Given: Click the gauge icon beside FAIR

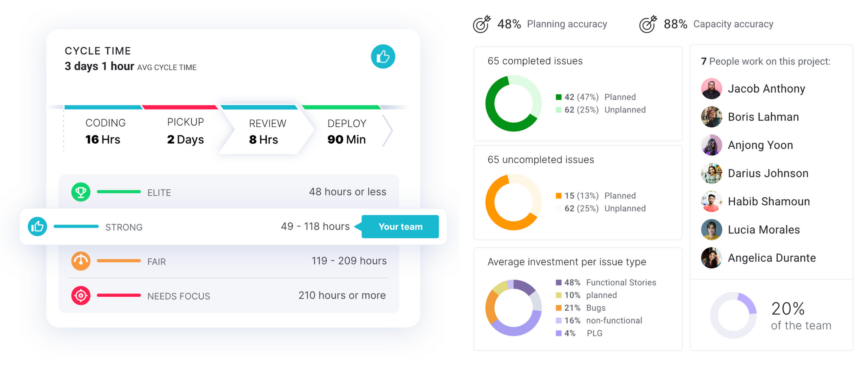Looking at the screenshot, I should 81,261.
